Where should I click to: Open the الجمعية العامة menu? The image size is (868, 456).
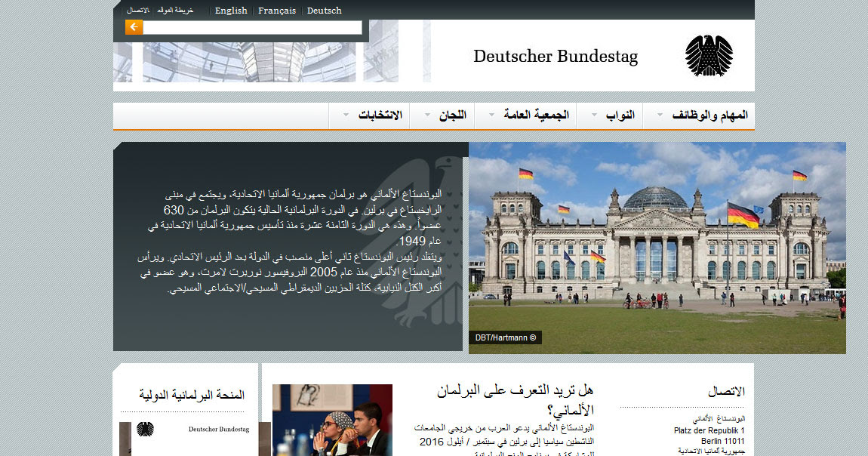click(536, 115)
